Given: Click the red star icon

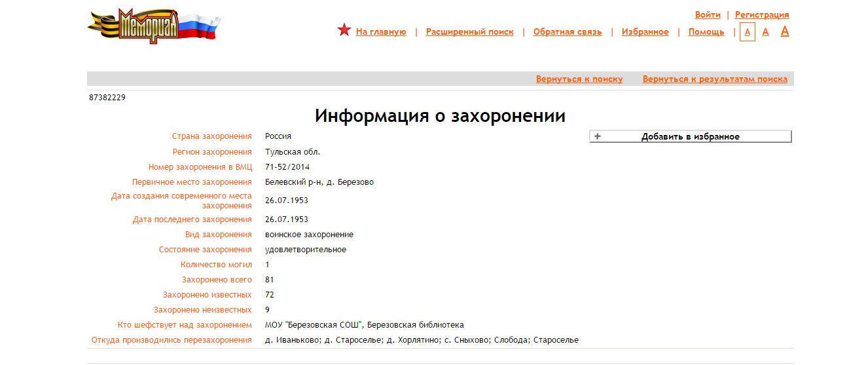Looking at the screenshot, I should coord(344,30).
